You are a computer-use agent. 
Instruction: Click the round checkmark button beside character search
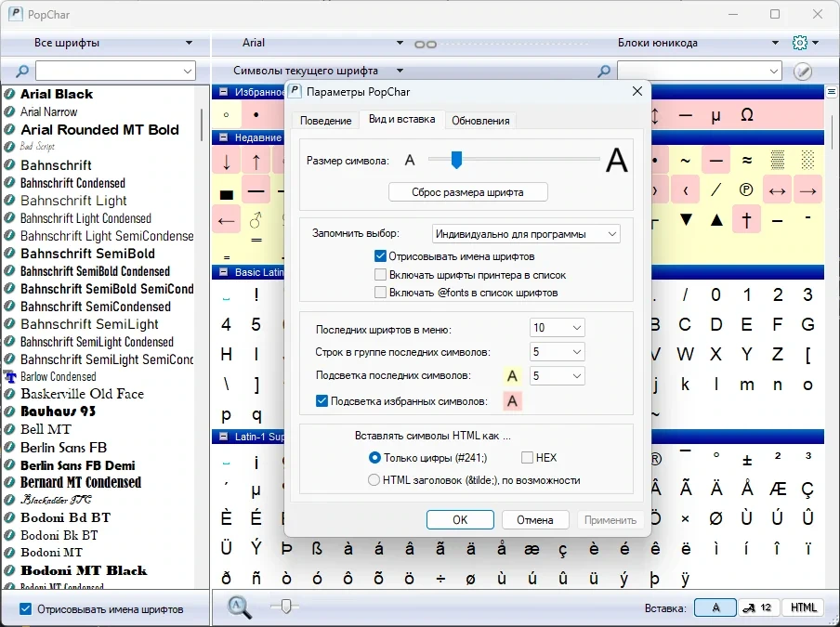point(803,72)
